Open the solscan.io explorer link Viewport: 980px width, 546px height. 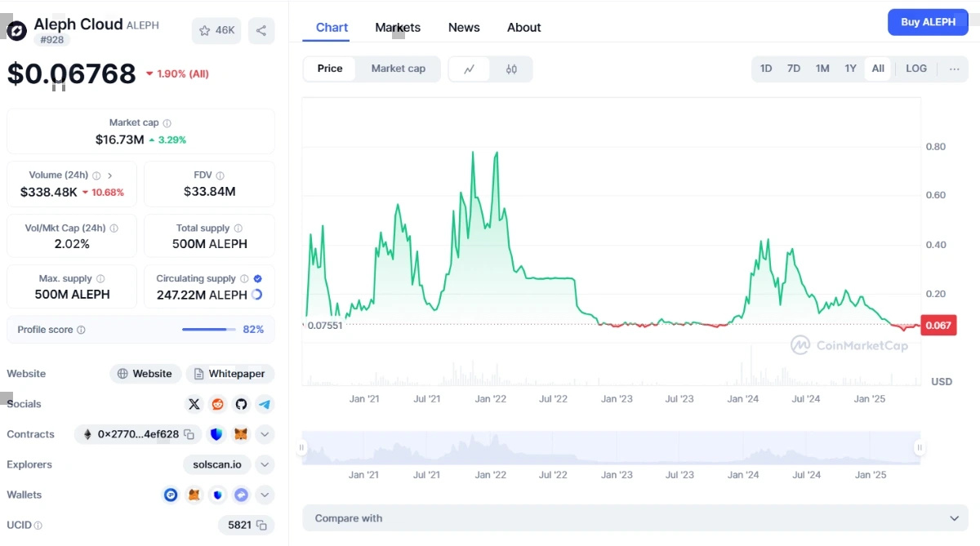217,464
